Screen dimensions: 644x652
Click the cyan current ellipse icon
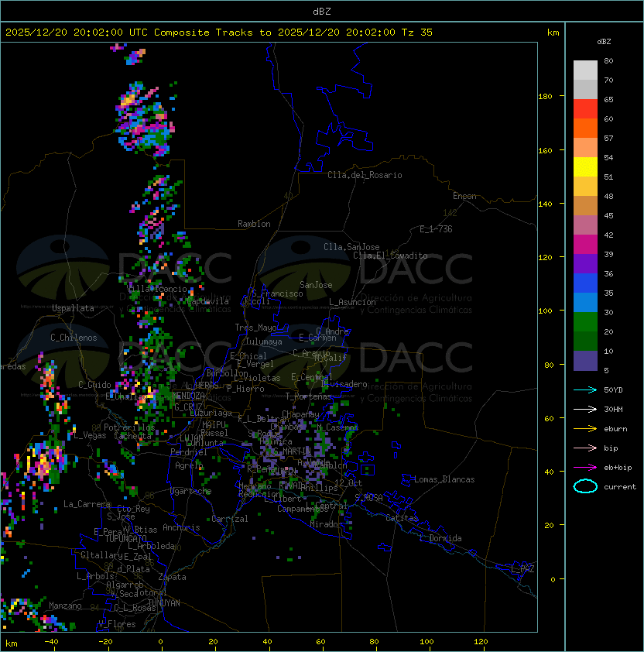(585, 486)
